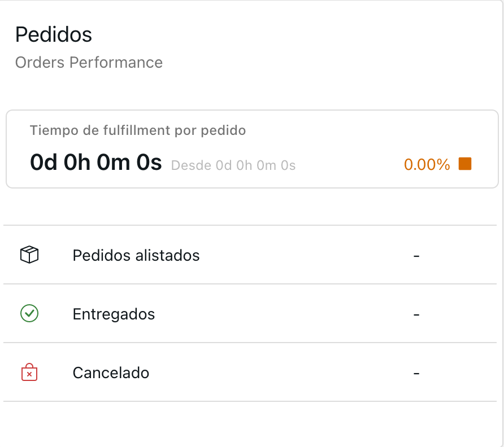Click the orange square trend indicator
This screenshot has height=447, width=504.
point(465,164)
